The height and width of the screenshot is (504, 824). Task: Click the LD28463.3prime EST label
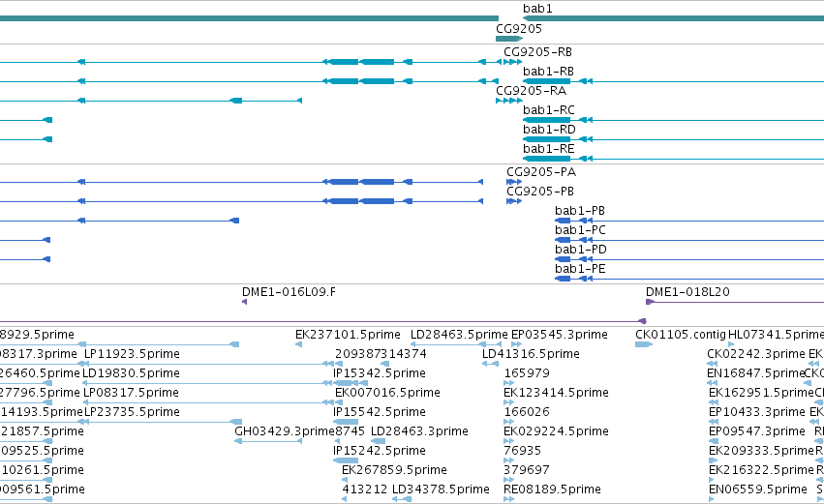419,432
